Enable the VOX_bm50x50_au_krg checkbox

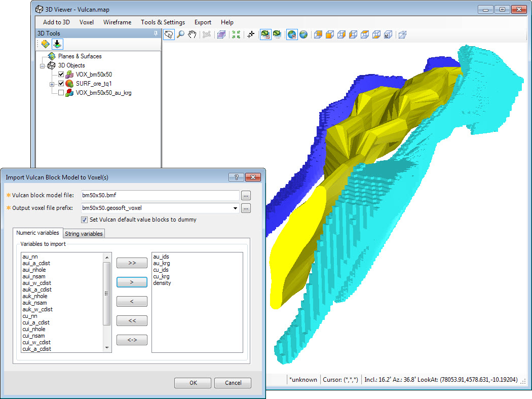coord(61,93)
